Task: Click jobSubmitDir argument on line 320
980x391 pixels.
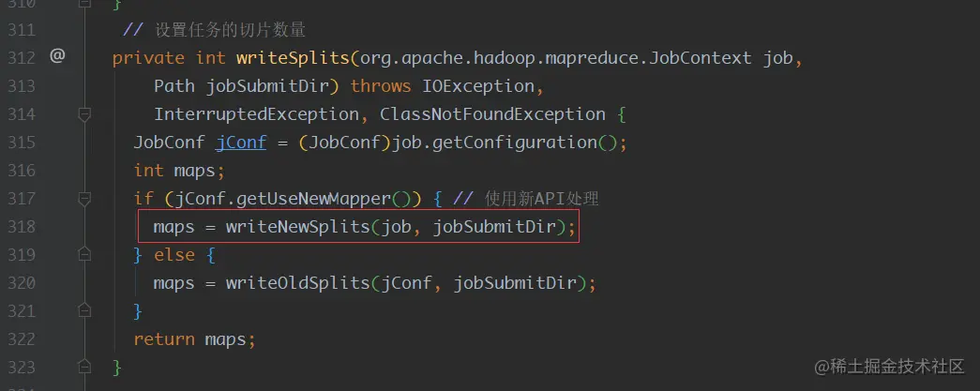Action: coord(514,283)
